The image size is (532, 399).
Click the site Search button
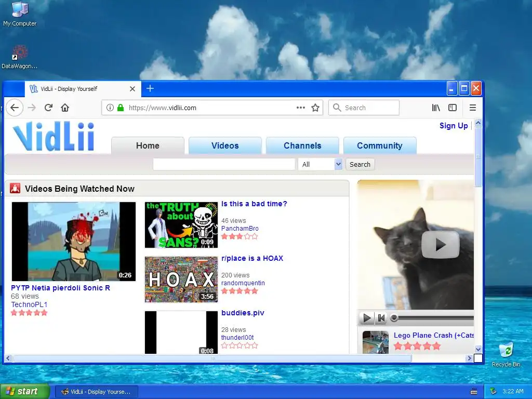coord(360,164)
